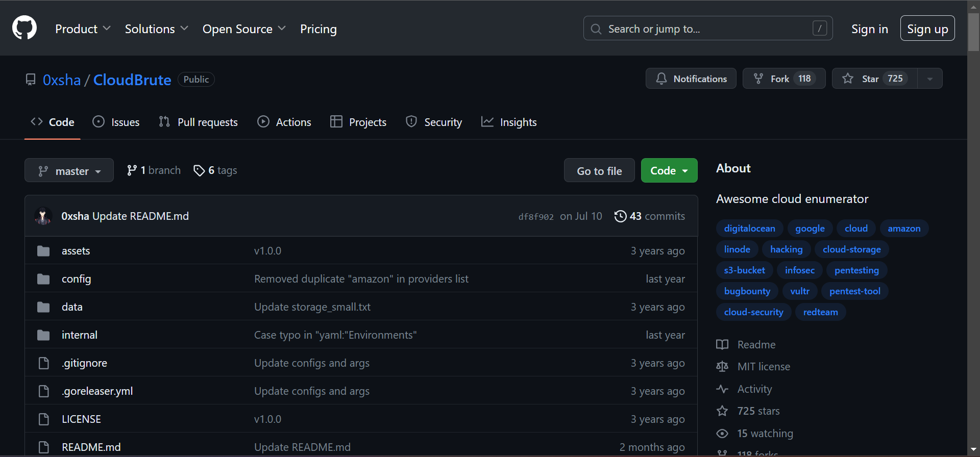Click the page vertical scrollbar
980x457 pixels.
[x=973, y=230]
